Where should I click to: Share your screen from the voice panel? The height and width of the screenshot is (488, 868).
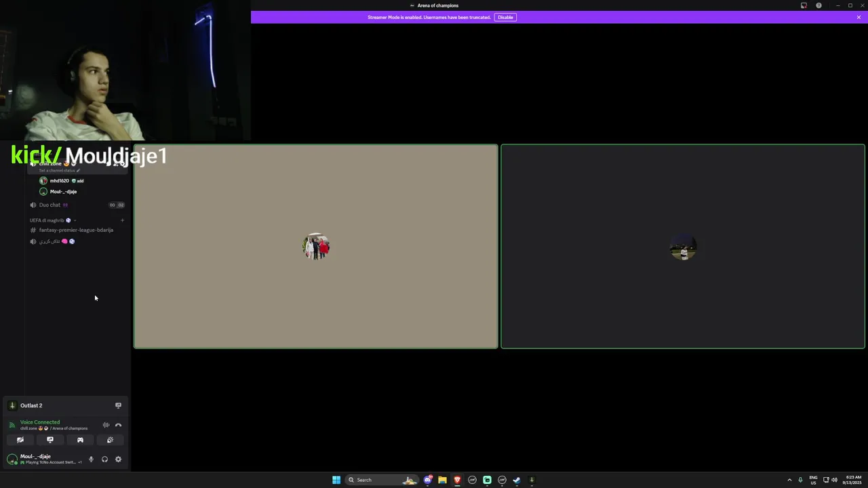coord(50,440)
